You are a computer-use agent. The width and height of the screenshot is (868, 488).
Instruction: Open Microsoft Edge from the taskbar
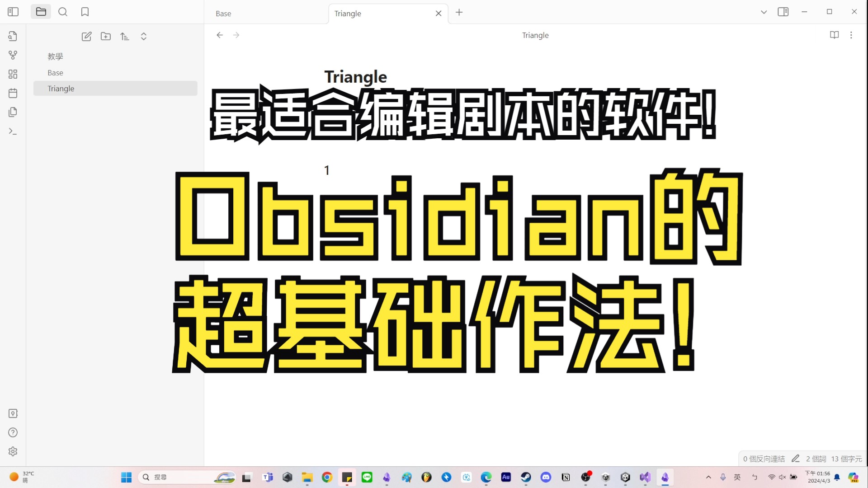(486, 477)
